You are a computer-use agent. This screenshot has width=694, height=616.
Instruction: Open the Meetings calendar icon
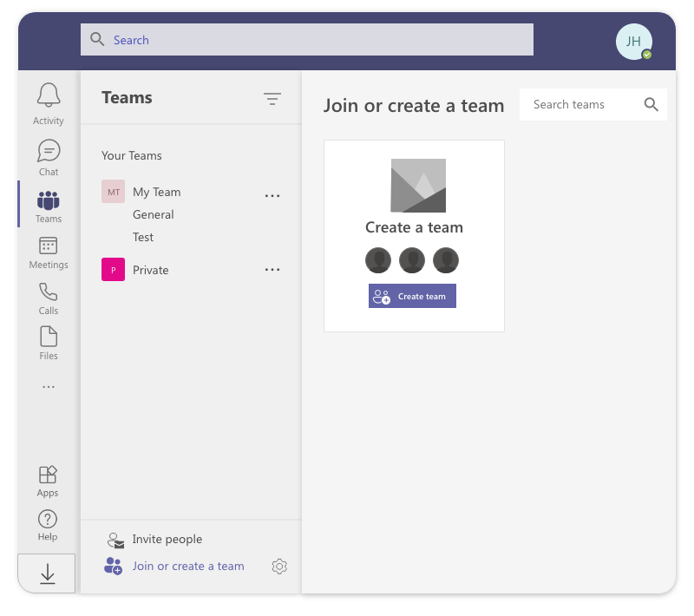click(x=49, y=246)
